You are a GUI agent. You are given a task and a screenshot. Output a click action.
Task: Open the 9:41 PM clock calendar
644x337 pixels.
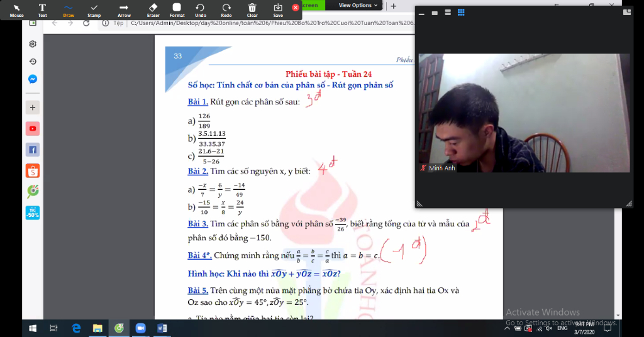point(584,328)
